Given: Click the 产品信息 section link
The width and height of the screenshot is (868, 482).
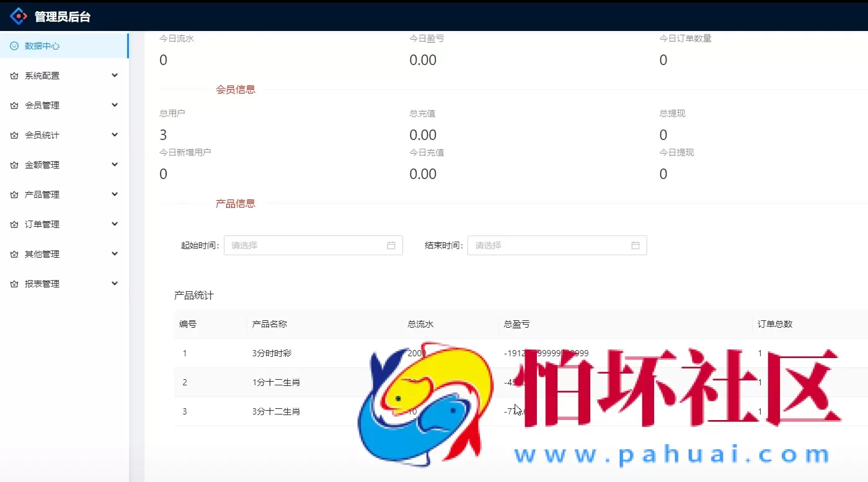Looking at the screenshot, I should pyautogui.click(x=235, y=203).
